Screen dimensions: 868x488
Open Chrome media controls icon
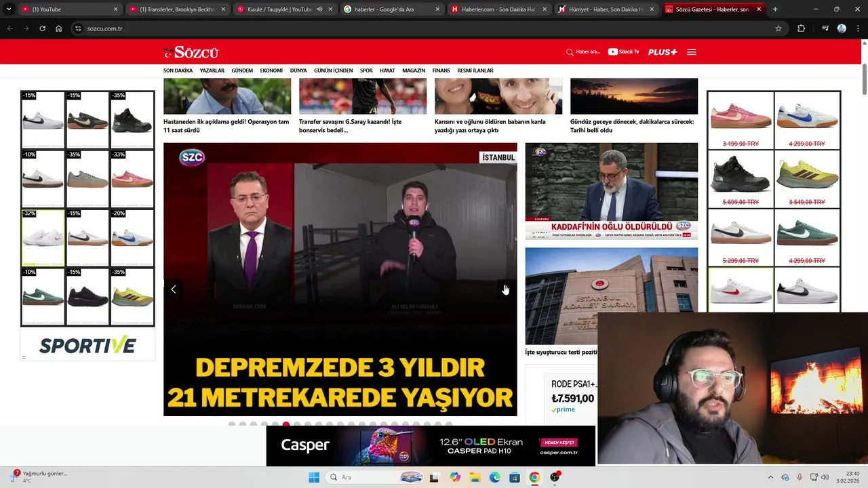point(825,28)
